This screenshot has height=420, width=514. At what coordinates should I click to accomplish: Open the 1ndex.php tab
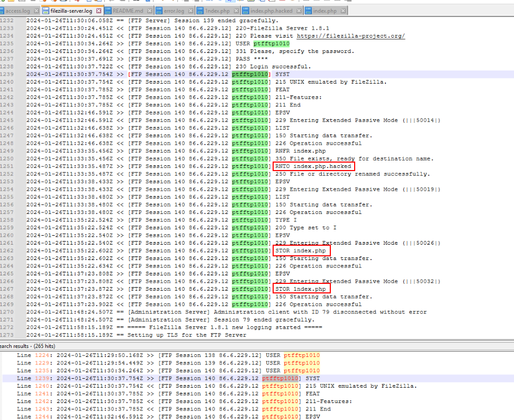click(x=218, y=11)
